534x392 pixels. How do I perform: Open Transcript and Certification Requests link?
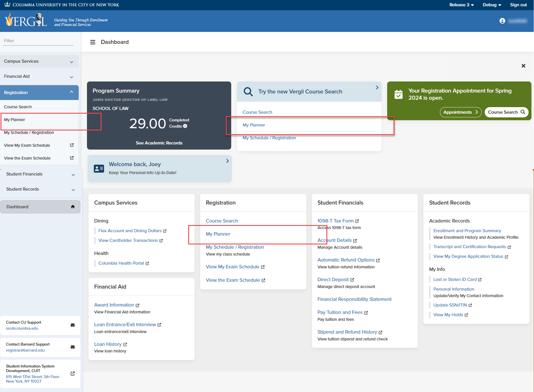pyautogui.click(x=470, y=247)
